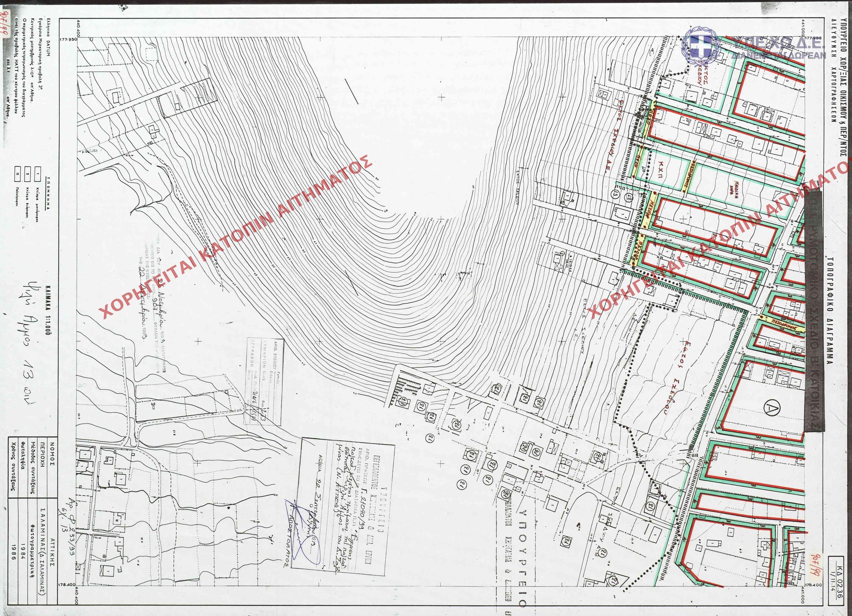
Task: Click the circled number 12 marker
Action: point(629,198)
